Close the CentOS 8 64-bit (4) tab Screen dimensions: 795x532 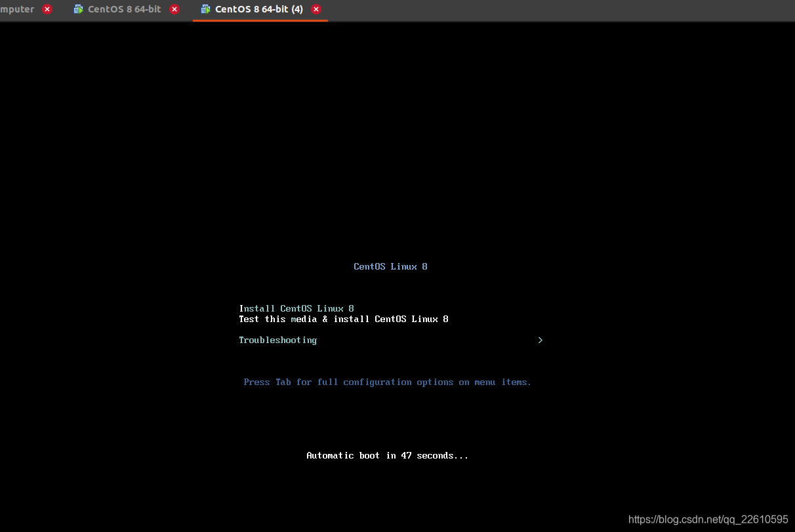click(316, 9)
